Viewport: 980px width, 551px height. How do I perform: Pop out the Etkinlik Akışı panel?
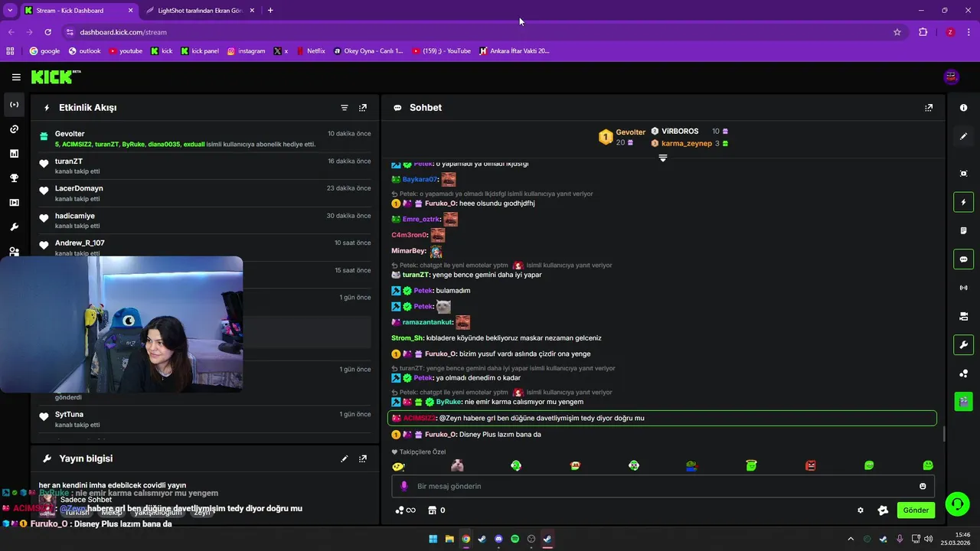363,108
